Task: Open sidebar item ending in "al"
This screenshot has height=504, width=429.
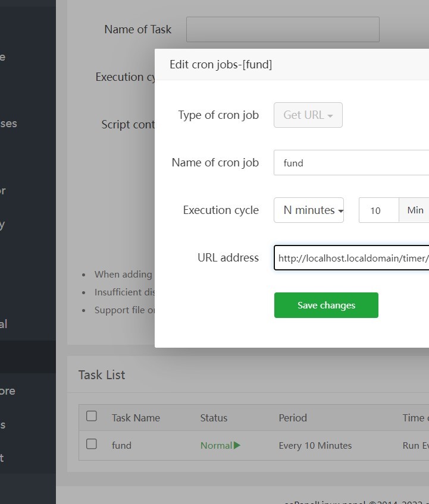Action: coord(4,324)
